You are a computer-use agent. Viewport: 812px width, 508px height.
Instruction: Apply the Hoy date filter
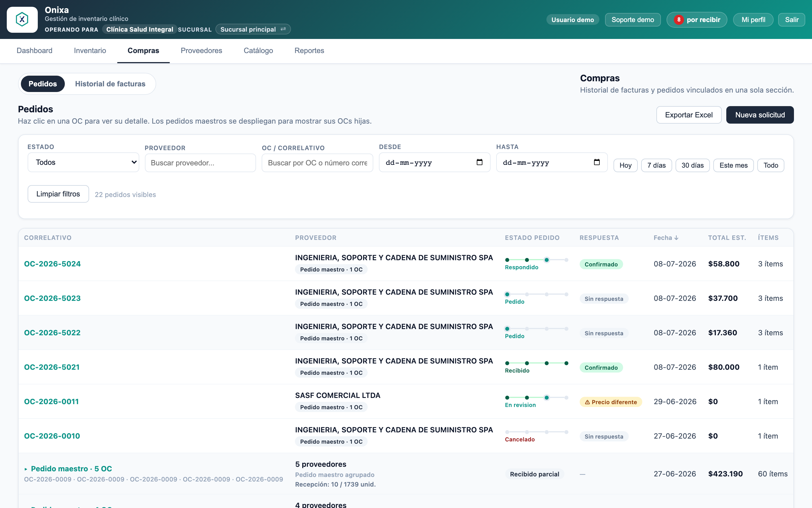pos(625,165)
